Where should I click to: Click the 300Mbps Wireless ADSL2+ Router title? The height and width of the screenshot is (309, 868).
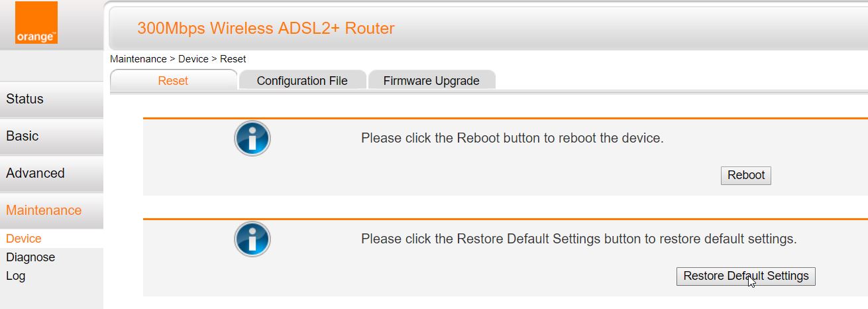click(x=266, y=29)
